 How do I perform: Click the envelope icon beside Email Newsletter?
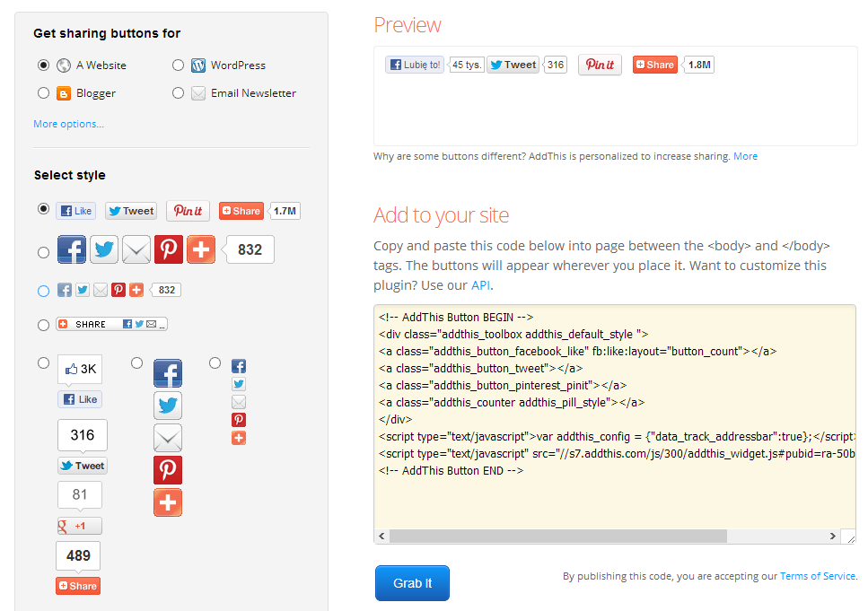click(x=198, y=93)
